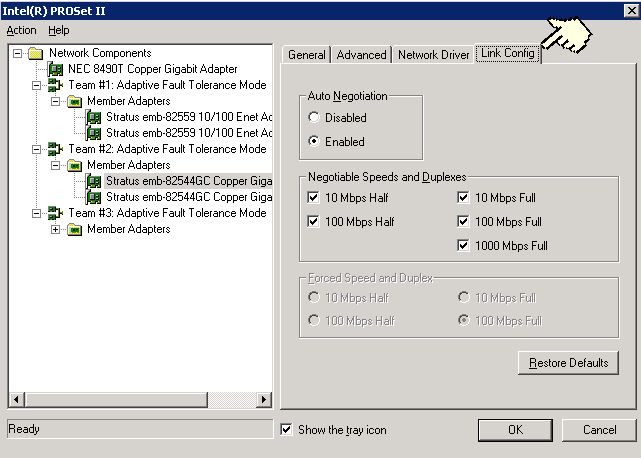
Task: Select forced 100 Mbps Full radio button
Action: (x=464, y=320)
